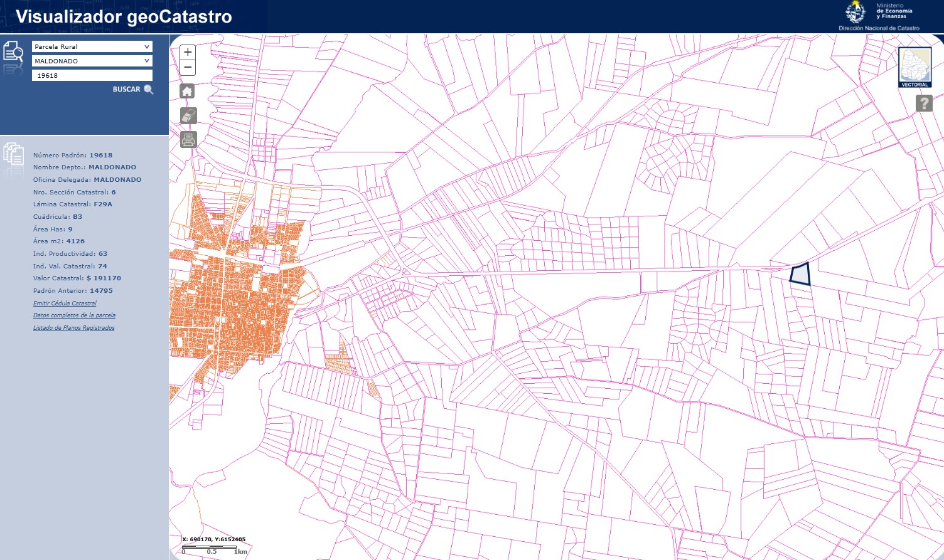Viewport: 944px width, 560px height.
Task: Open Datos completos de la parcela link
Action: (x=74, y=315)
